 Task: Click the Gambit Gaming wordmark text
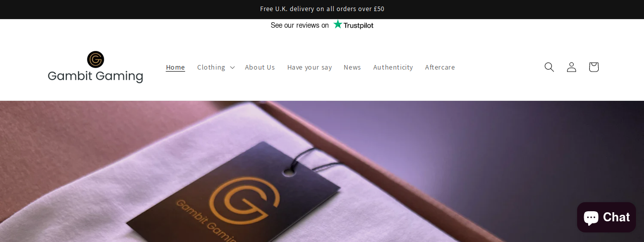pos(96,76)
